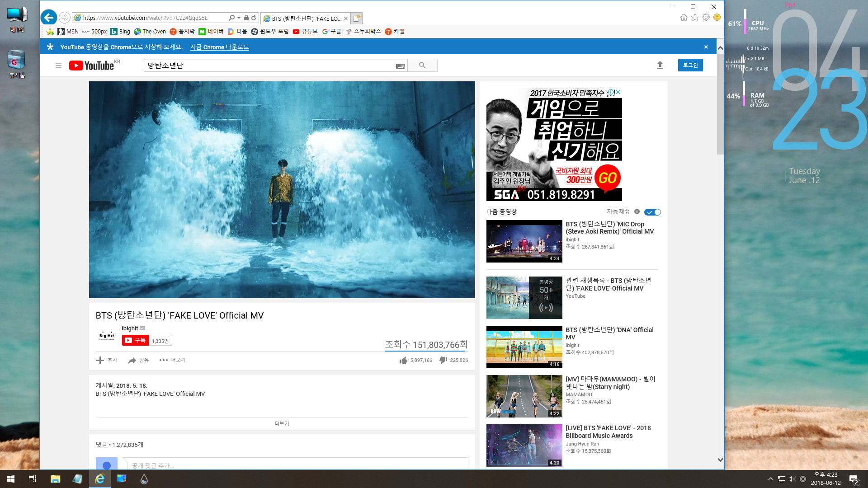This screenshot has height=488, width=868.
Task: Show hidden system tray icons chevron
Action: coord(770,479)
